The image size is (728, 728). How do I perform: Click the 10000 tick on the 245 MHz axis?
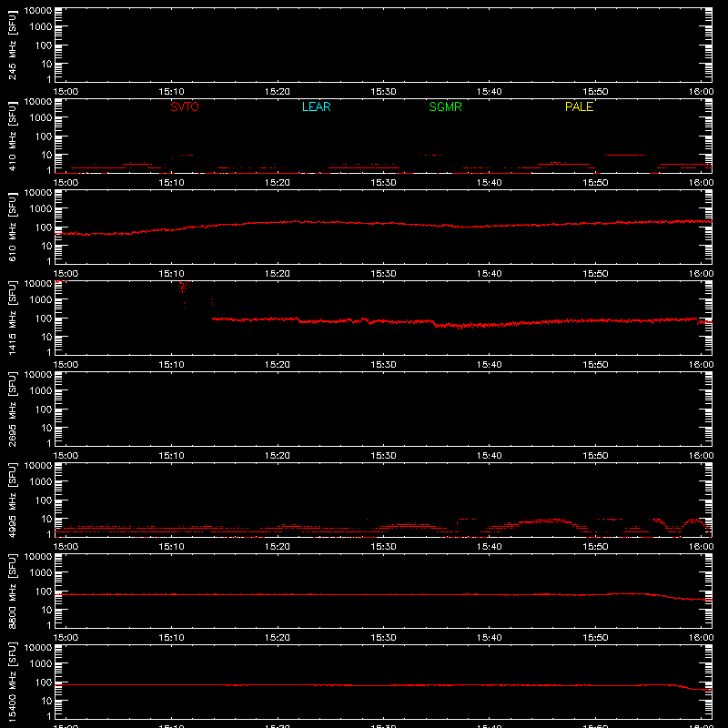[x=38, y=11]
